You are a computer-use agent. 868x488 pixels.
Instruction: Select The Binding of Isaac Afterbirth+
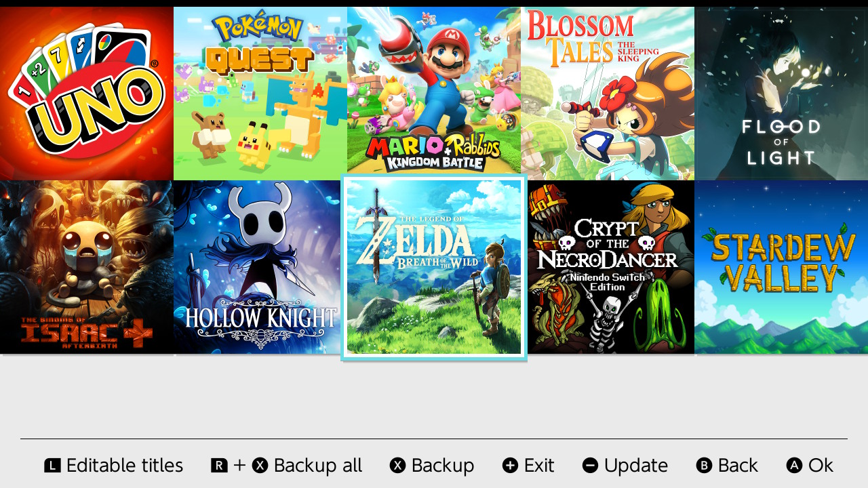87,267
